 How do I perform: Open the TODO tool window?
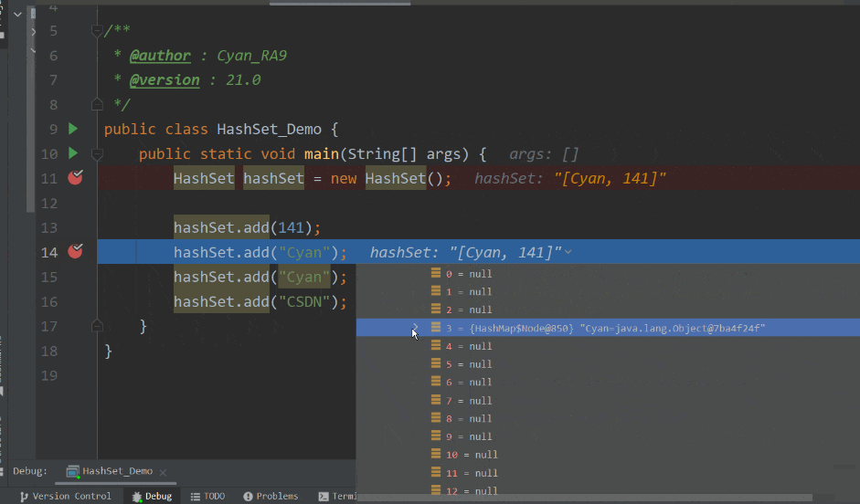pos(207,496)
